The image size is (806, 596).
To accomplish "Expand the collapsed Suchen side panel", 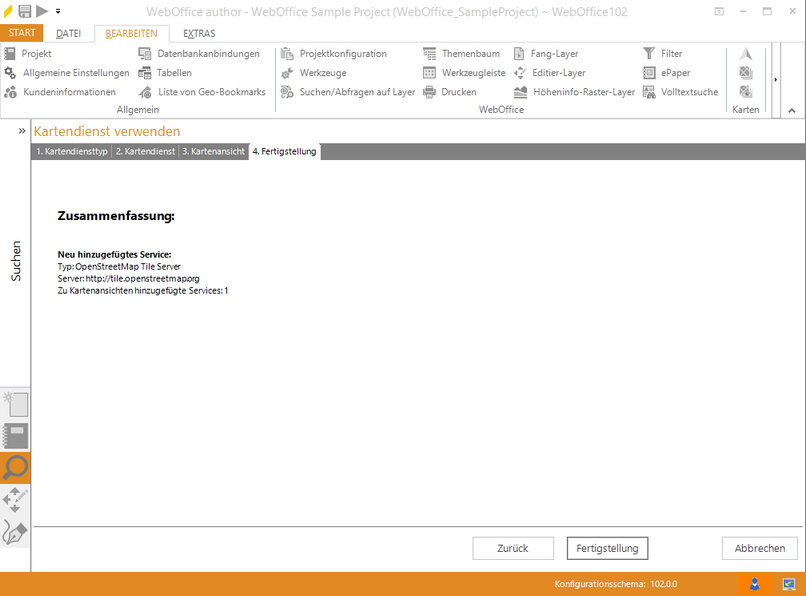I will pyautogui.click(x=21, y=131).
